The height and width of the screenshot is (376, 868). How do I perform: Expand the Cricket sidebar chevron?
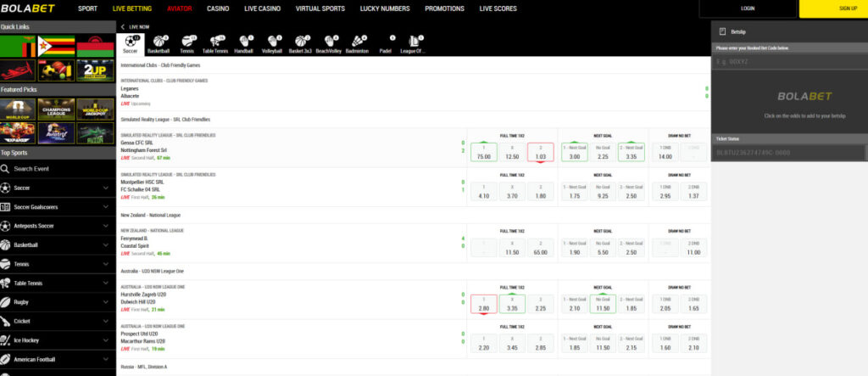coord(106,321)
